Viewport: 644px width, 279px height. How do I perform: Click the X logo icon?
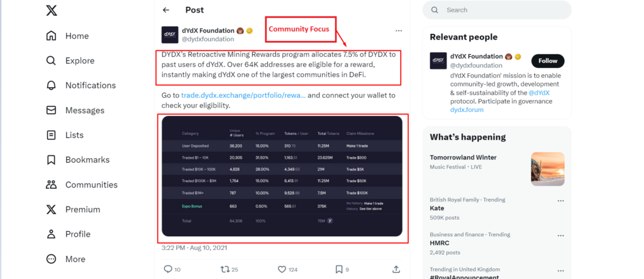pos(52,11)
